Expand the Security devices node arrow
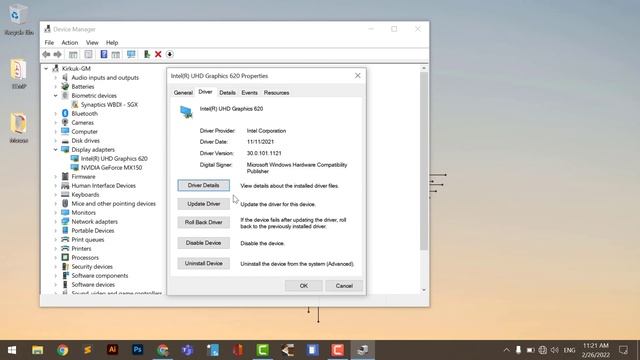640x360 pixels. click(56, 267)
